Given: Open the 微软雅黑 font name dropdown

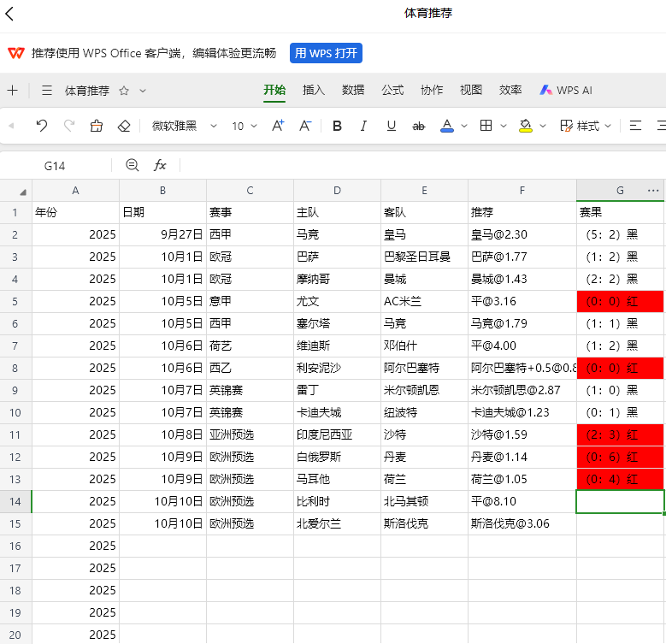Looking at the screenshot, I should tap(184, 126).
